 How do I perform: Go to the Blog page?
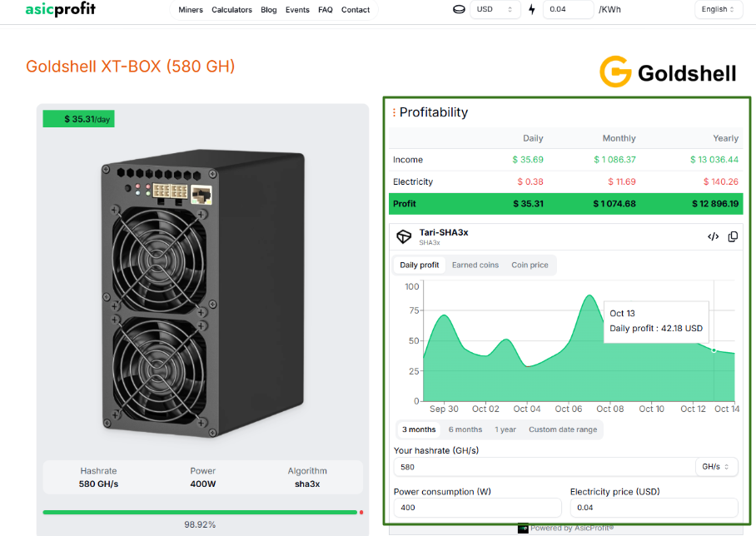click(x=269, y=10)
